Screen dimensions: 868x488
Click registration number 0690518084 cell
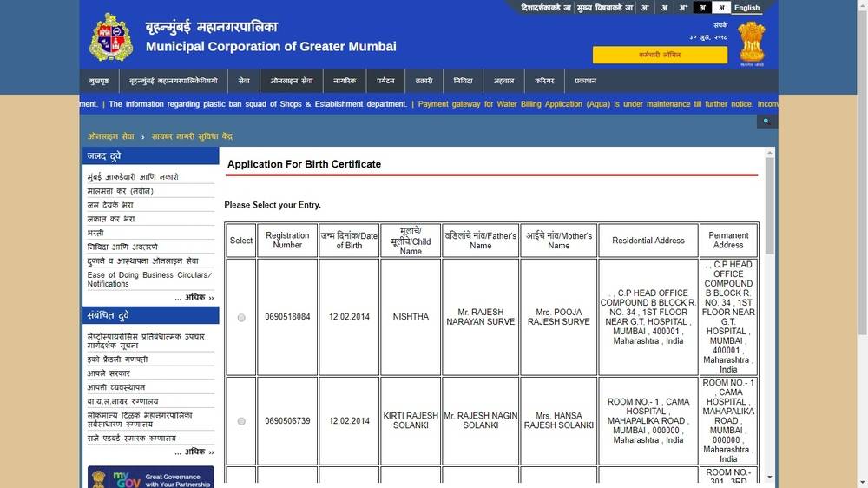(x=287, y=317)
